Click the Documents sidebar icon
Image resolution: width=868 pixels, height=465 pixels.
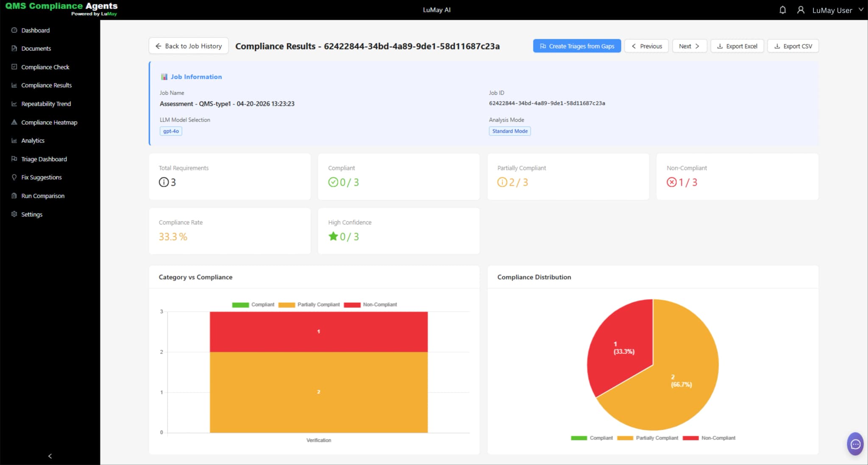[x=14, y=48]
